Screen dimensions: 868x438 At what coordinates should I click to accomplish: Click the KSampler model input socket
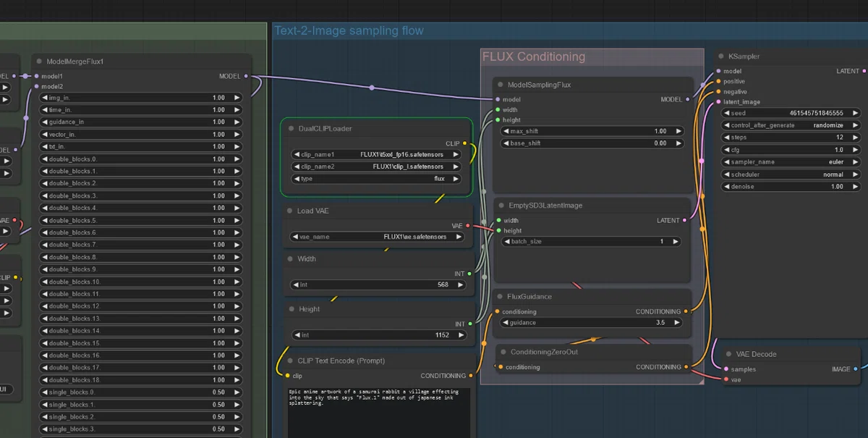pos(718,71)
